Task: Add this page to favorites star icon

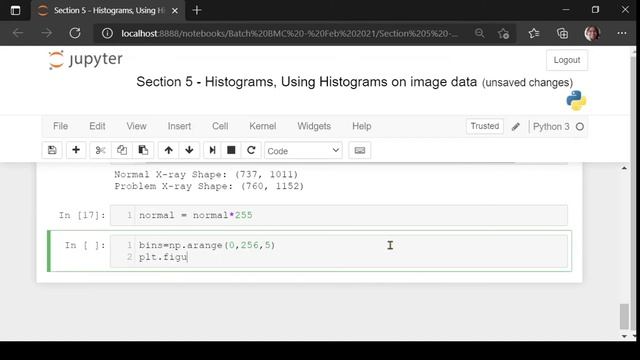Action: 504,33
